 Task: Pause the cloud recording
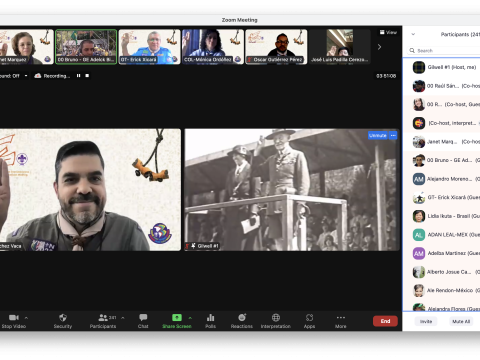click(78, 76)
